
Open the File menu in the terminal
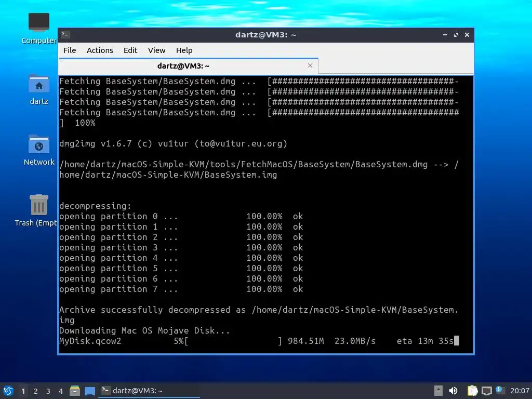pos(70,50)
